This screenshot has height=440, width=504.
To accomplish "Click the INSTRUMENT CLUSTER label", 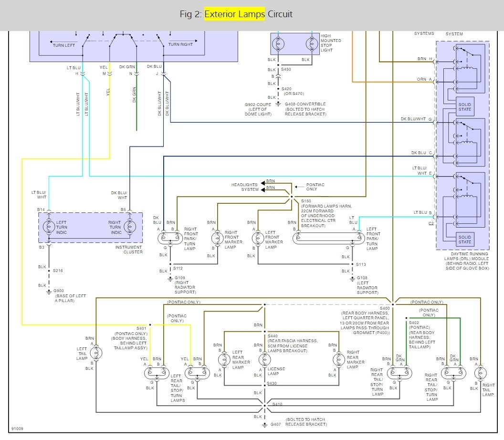I will 129,250.
